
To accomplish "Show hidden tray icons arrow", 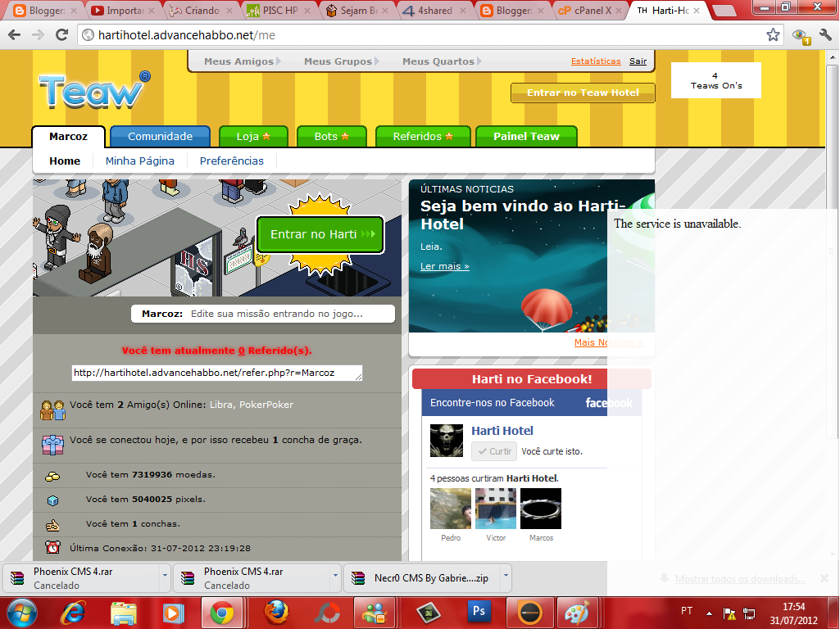I will 709,613.
